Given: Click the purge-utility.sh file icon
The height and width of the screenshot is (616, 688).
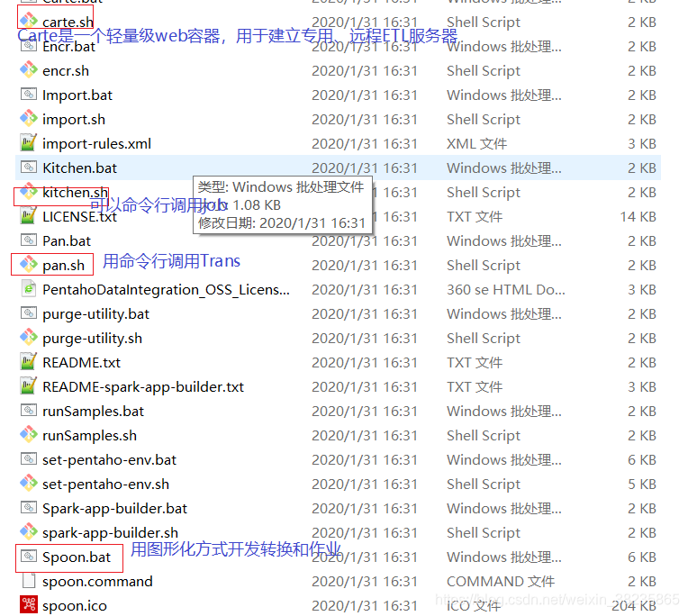Looking at the screenshot, I should [29, 337].
